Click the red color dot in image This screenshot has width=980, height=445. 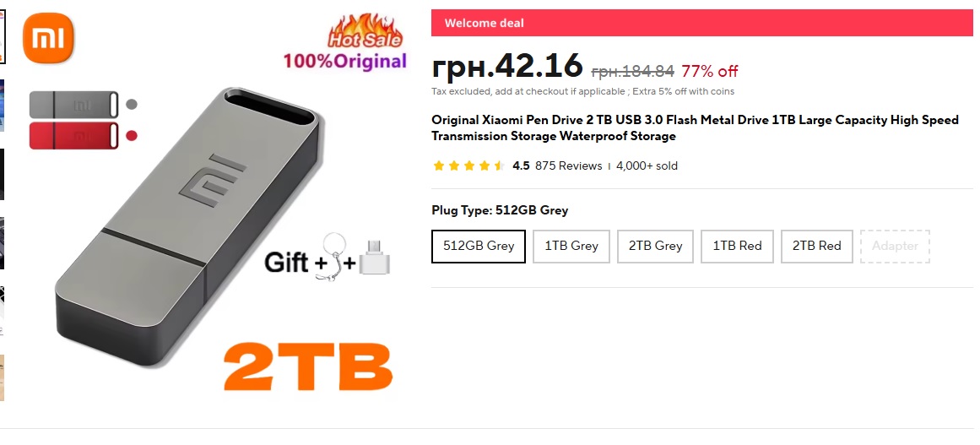coord(131,136)
